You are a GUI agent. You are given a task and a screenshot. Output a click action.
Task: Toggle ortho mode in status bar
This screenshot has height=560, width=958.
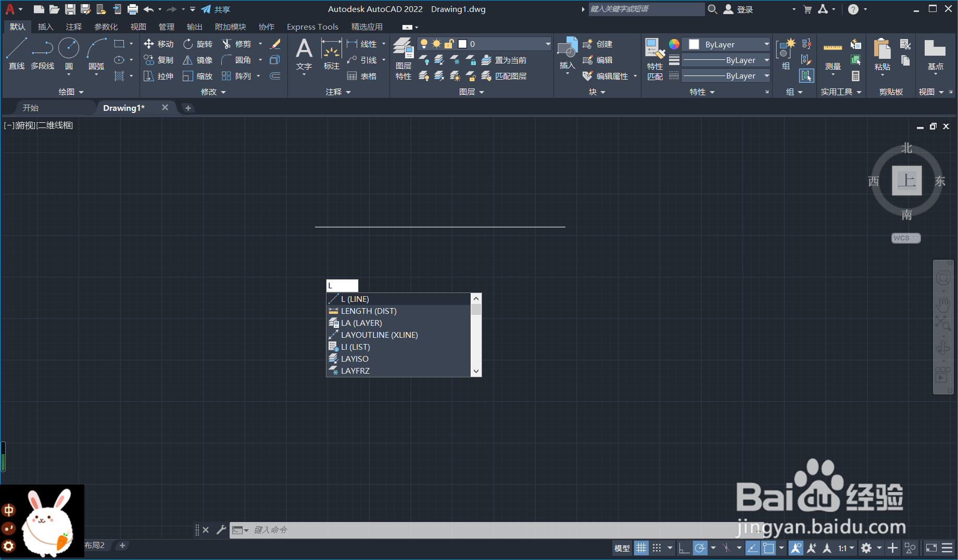pyautogui.click(x=684, y=548)
